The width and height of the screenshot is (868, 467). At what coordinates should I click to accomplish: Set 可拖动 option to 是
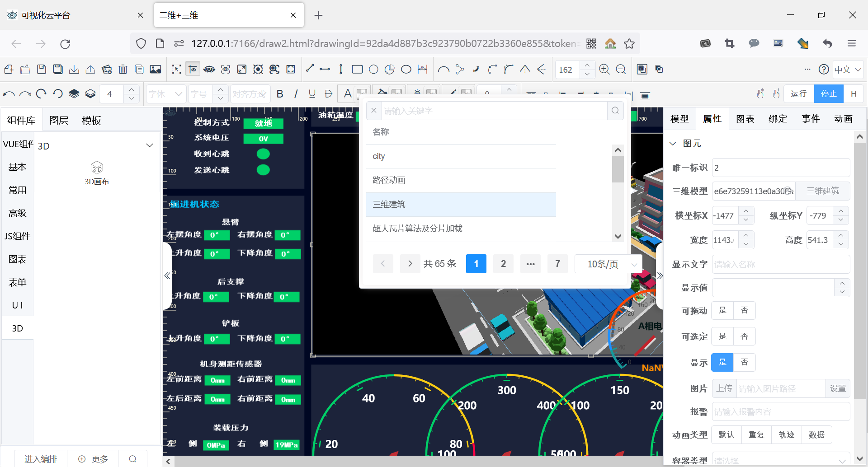[722, 310]
